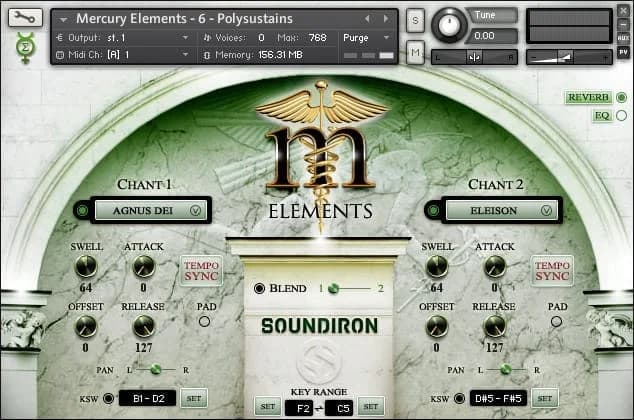Click the Chant 2 ATTACK knob
Image resolution: width=634 pixels, height=420 pixels.
tap(495, 267)
